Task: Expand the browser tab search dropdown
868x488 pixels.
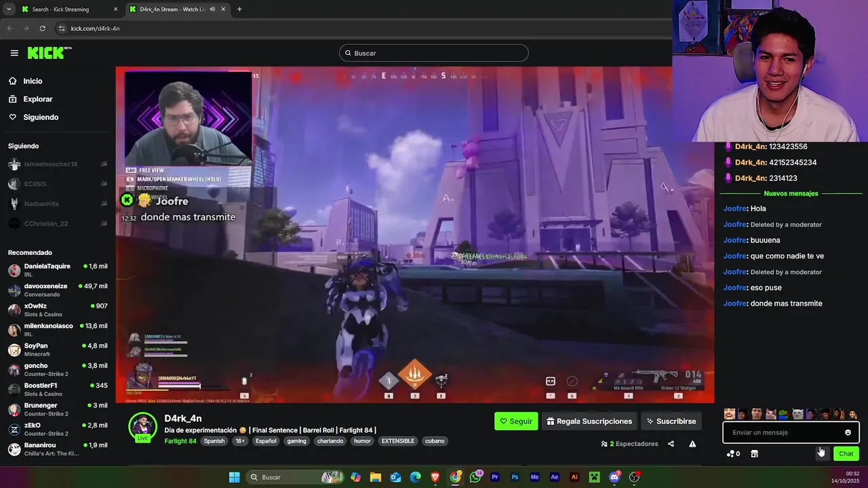Action: 8,9
